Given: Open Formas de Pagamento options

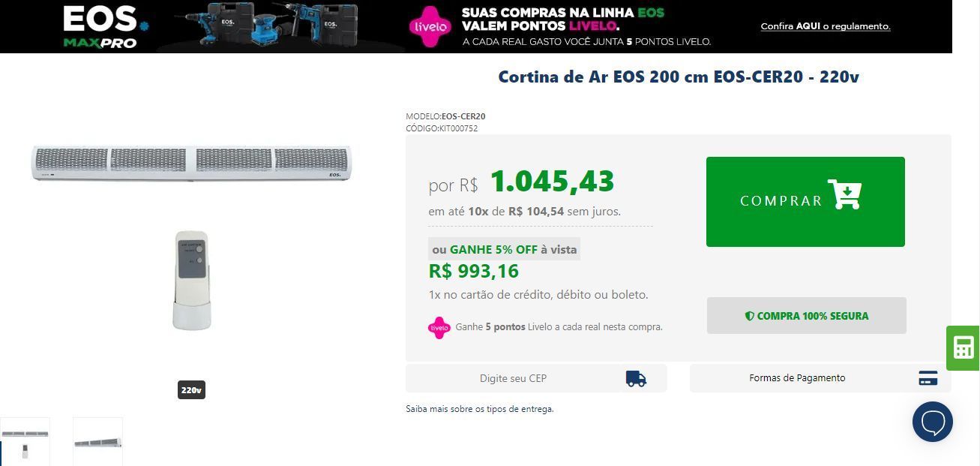Looking at the screenshot, I should pyautogui.click(x=820, y=378).
